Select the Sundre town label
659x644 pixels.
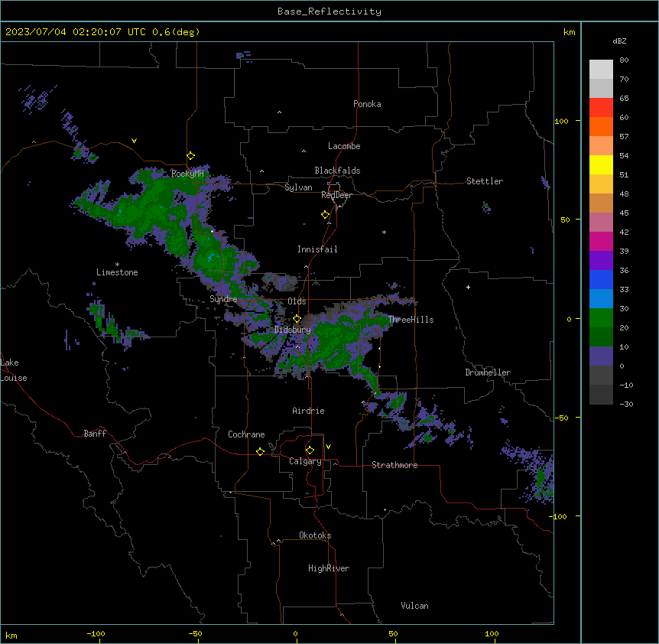point(223,299)
